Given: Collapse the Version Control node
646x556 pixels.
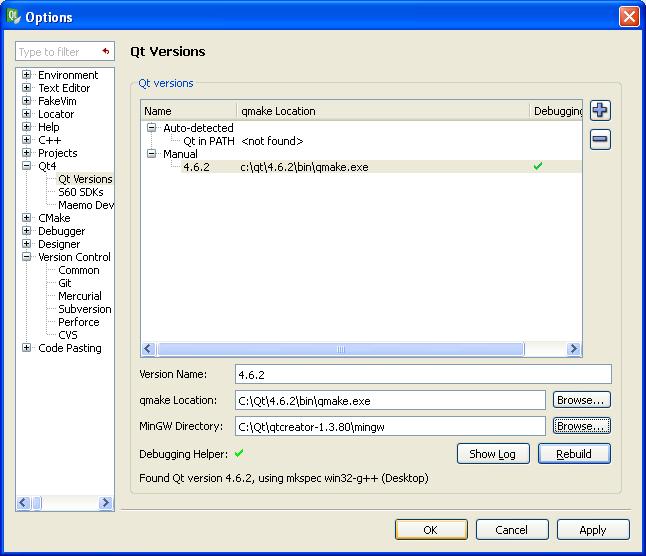Looking at the screenshot, I should point(27,257).
